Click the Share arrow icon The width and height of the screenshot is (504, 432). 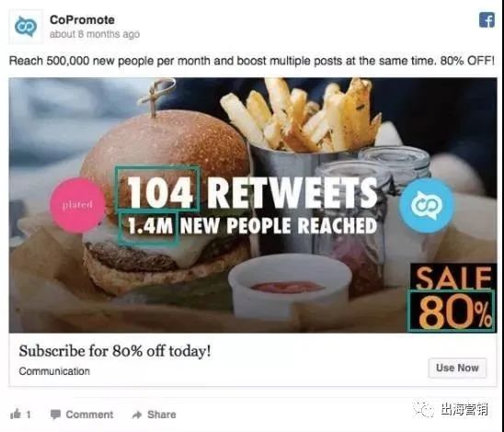coord(137,415)
